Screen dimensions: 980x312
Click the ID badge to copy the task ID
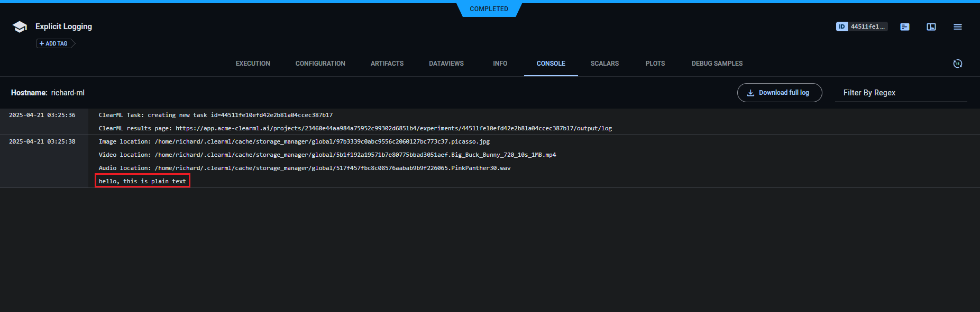[x=861, y=26]
